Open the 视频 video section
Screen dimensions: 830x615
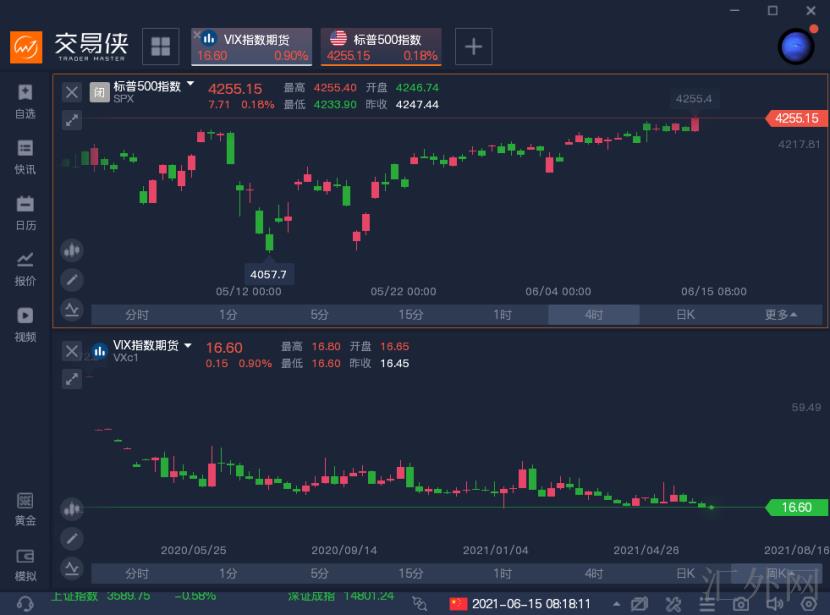click(x=25, y=324)
